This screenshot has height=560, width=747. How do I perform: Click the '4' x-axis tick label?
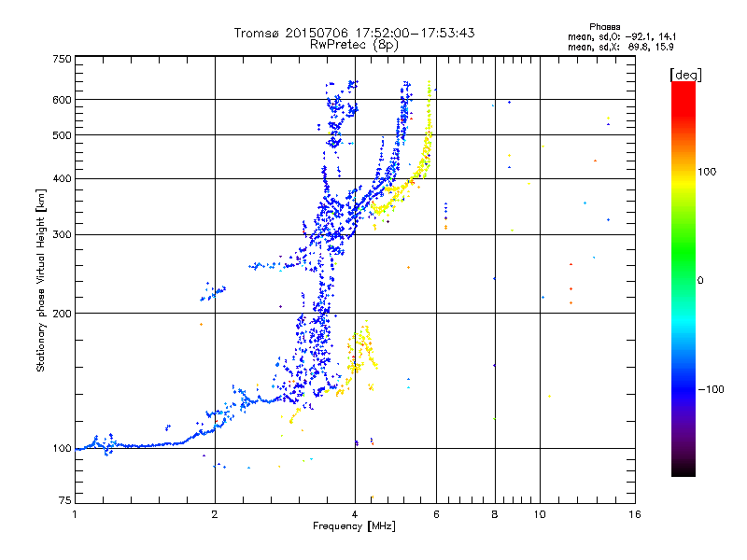pos(355,514)
